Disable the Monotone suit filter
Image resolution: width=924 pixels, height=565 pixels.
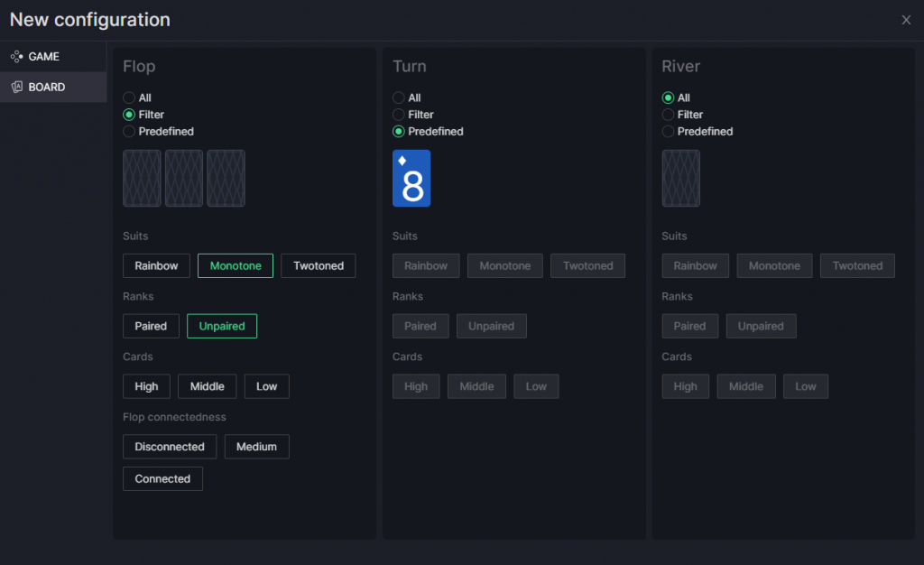[x=235, y=265]
